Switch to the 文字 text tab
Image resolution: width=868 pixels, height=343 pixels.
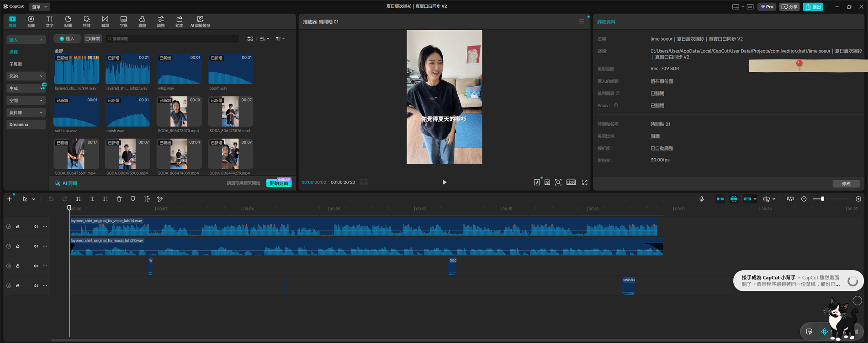click(49, 21)
